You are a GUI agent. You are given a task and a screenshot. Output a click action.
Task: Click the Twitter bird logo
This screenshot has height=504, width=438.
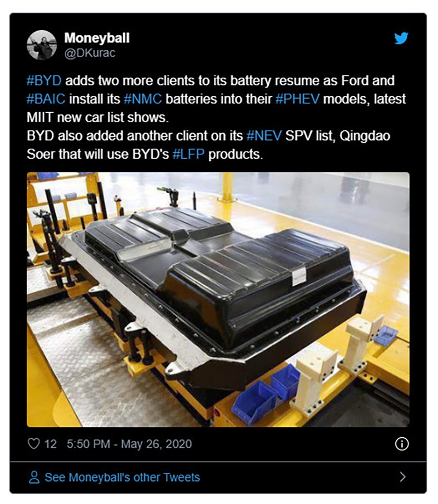(401, 38)
